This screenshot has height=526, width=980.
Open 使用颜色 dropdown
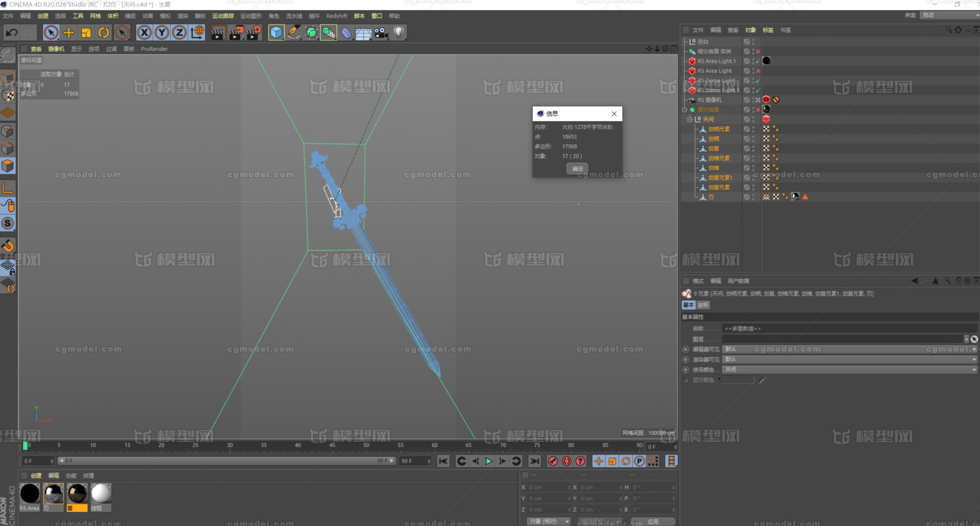[x=850, y=370]
